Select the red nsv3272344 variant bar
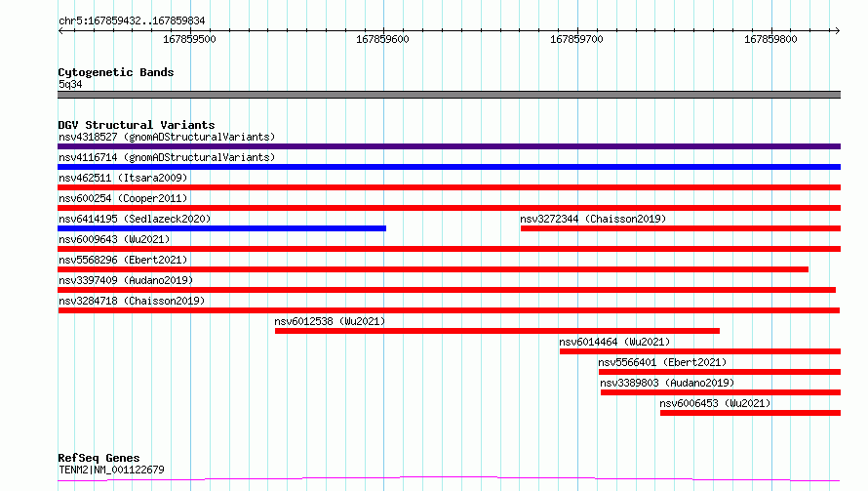This screenshot has height=491, width=868. coord(681,228)
